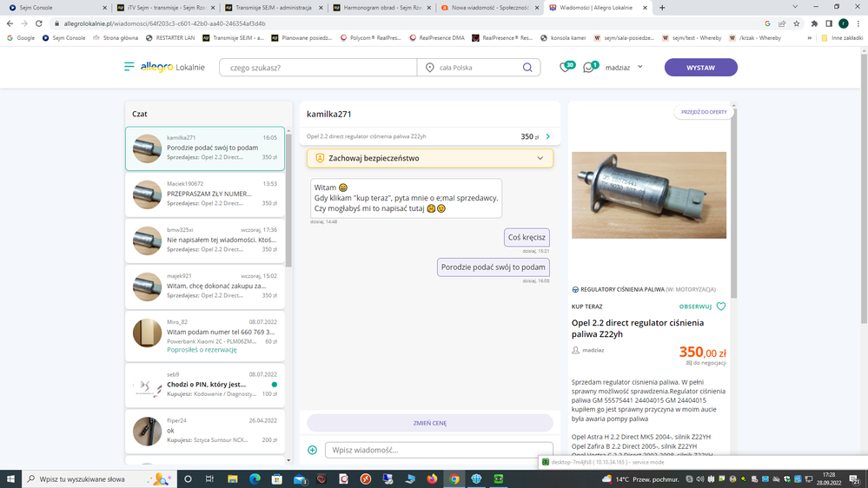Click 'REGULATORY CIŚNIENIA PALIWA' category link

pyautogui.click(x=622, y=289)
